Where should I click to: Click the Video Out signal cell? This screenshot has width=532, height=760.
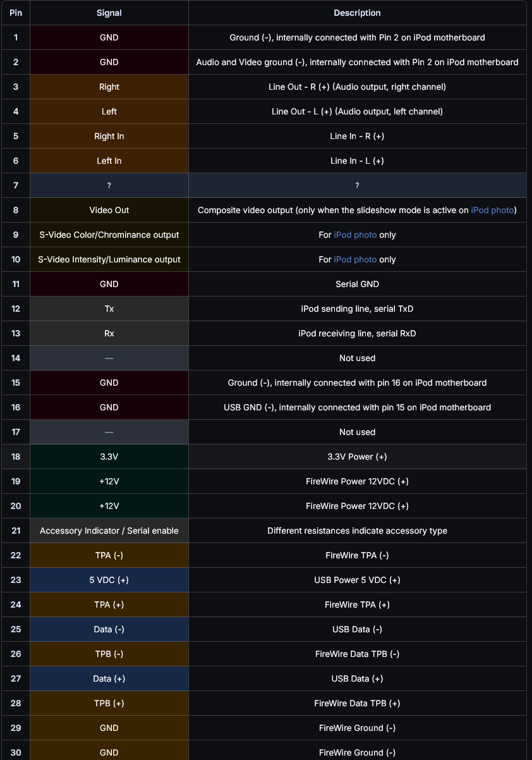coord(109,210)
